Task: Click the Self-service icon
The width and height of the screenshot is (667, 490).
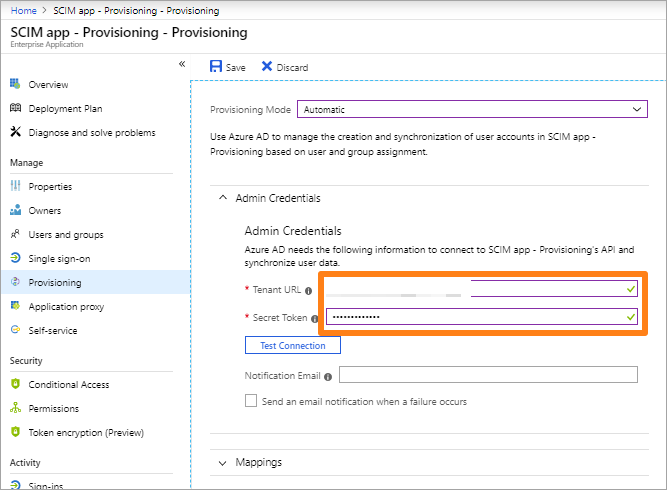Action: click(x=15, y=330)
